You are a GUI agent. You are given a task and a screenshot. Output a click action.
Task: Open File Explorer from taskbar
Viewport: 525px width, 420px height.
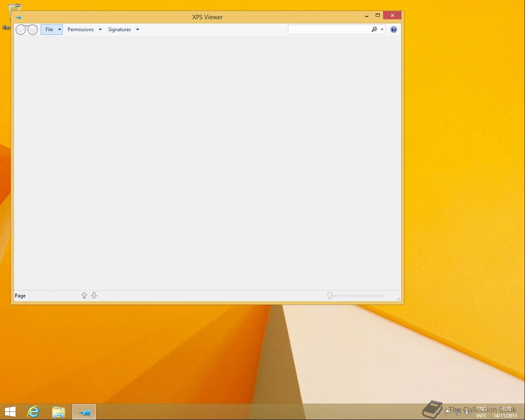(x=59, y=412)
